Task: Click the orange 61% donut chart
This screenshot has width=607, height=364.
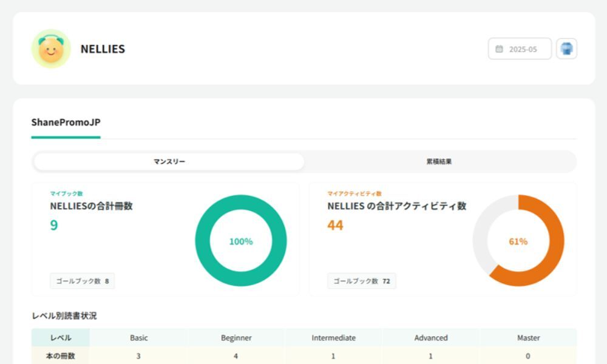Action: pyautogui.click(x=518, y=241)
